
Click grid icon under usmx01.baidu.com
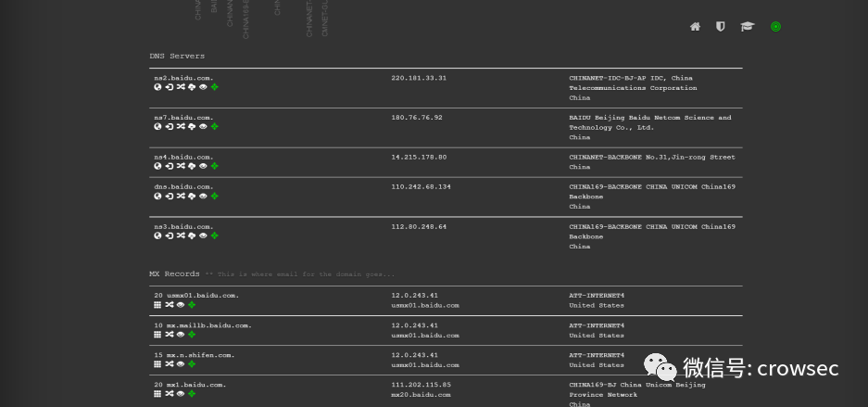coord(157,305)
